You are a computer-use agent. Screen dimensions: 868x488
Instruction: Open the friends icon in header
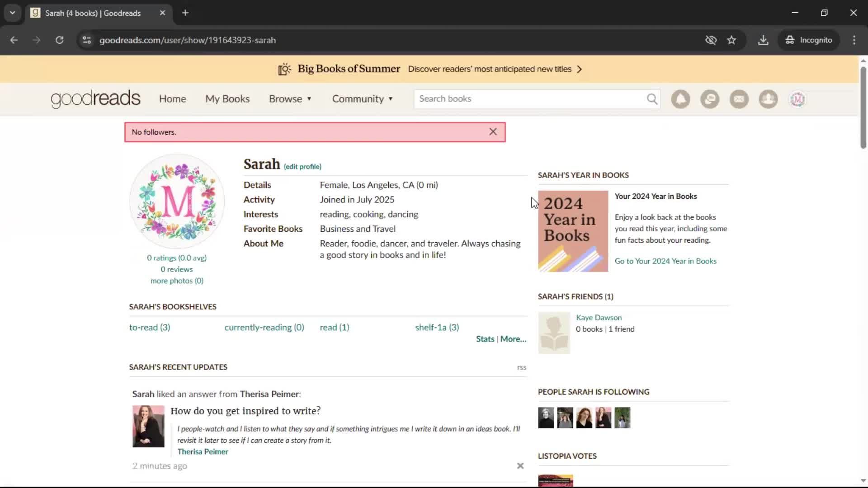[768, 99]
